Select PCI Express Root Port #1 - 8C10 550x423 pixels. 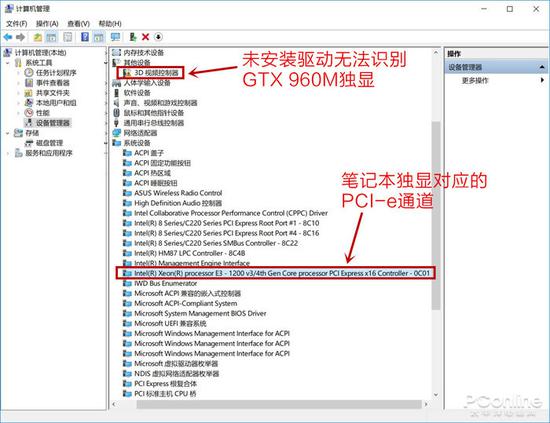point(227,223)
